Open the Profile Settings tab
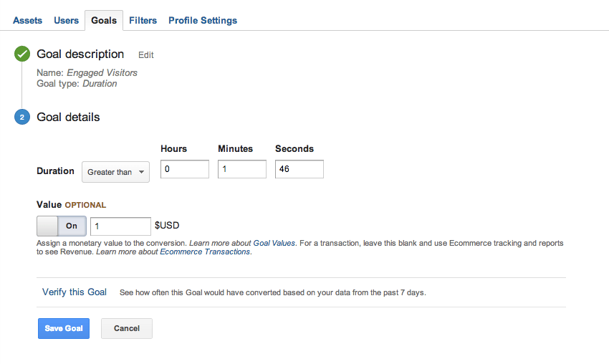 (x=203, y=21)
